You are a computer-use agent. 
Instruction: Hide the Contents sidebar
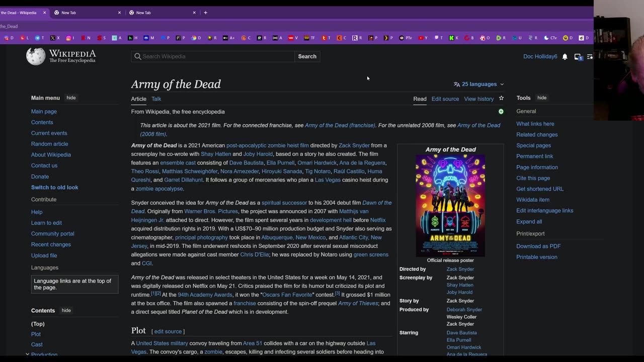[x=66, y=311]
